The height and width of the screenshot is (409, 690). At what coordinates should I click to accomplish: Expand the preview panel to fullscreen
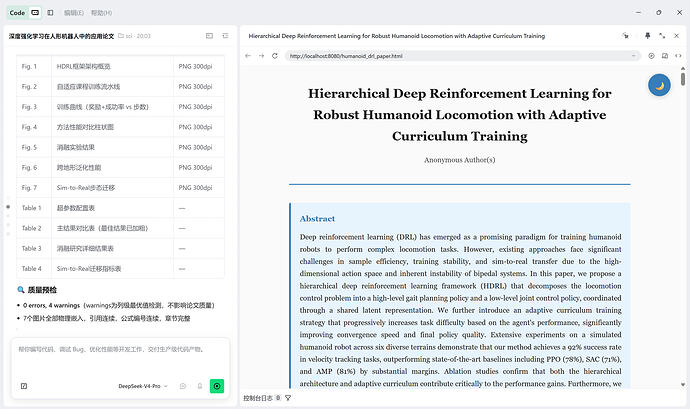pyautogui.click(x=662, y=36)
